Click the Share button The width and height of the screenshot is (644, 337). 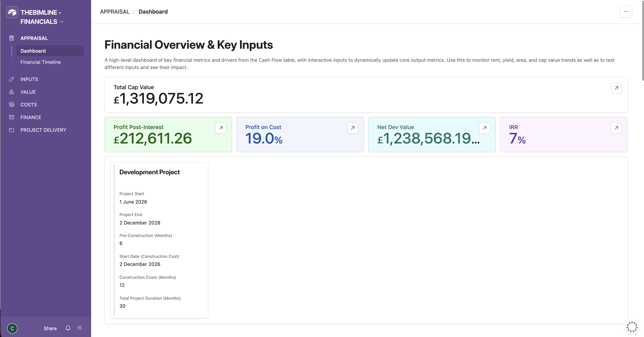click(50, 328)
